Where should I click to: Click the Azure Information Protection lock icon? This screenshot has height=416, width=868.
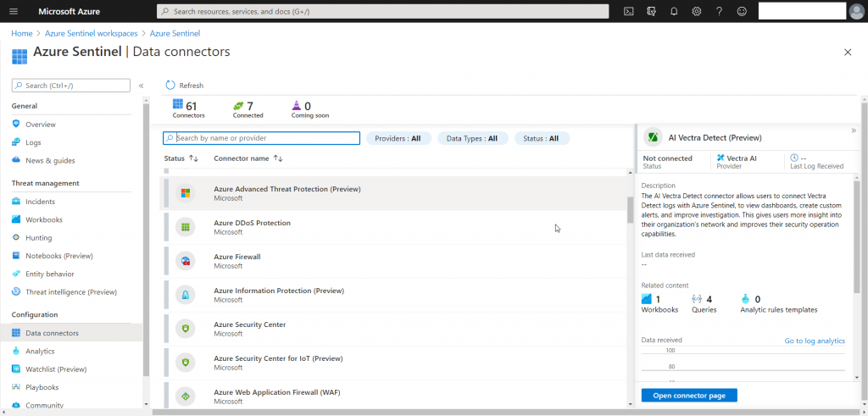186,295
